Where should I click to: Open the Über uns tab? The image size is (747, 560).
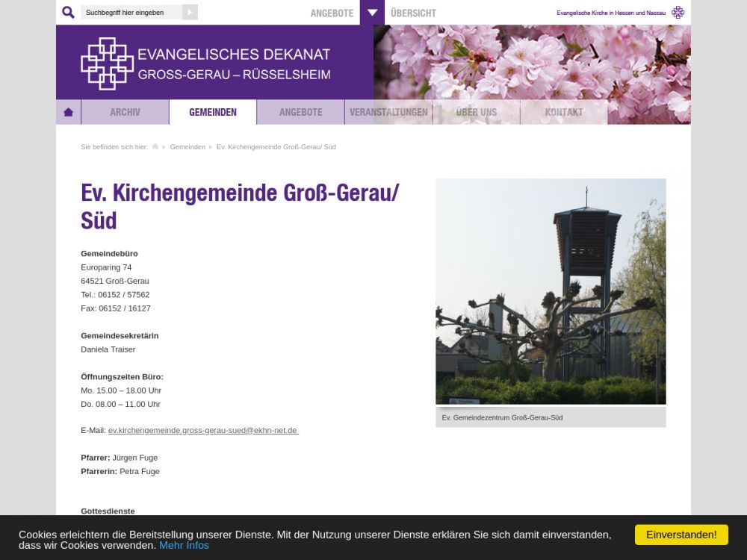click(476, 112)
